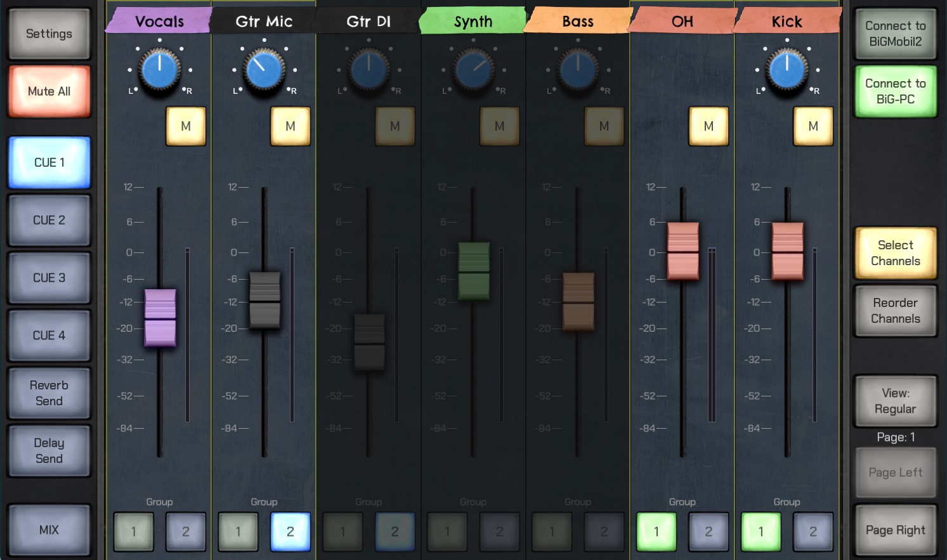Switch to the CUE 2 mix
Viewport: 947px width, 560px height.
49,220
